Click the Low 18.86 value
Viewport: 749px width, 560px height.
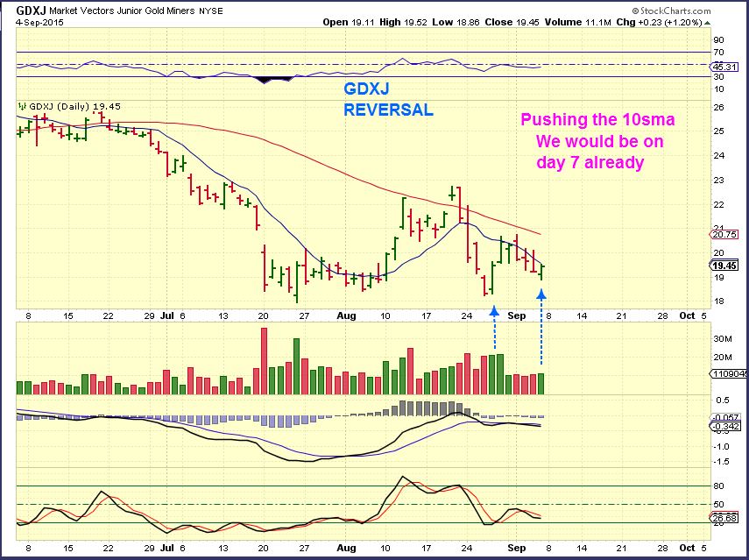456,22
